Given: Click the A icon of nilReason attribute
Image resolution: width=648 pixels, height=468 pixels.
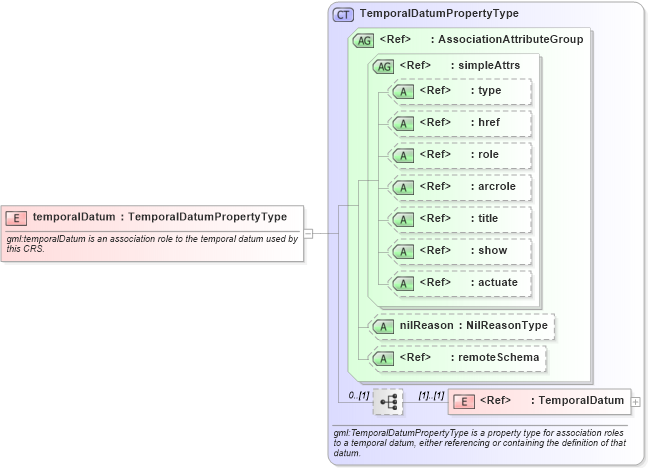Looking at the screenshot, I should click(384, 327).
